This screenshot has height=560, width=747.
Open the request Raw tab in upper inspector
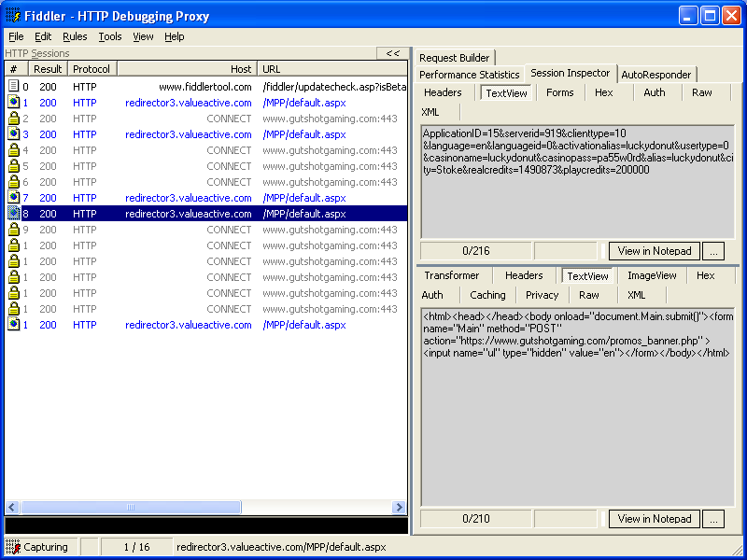tap(702, 92)
